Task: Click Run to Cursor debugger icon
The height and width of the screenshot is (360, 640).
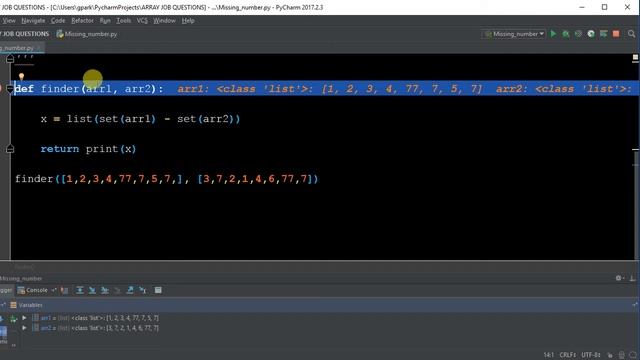Action: click(142, 290)
